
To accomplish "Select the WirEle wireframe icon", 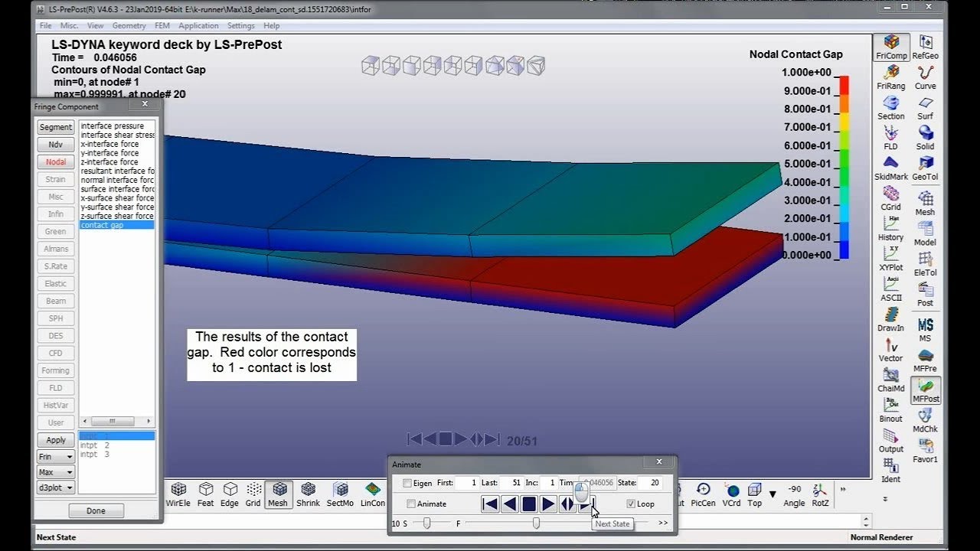I will pyautogui.click(x=178, y=494).
